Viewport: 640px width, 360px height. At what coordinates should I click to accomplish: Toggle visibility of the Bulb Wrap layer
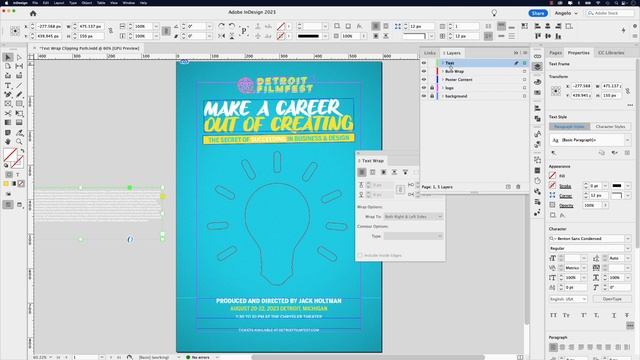[424, 71]
